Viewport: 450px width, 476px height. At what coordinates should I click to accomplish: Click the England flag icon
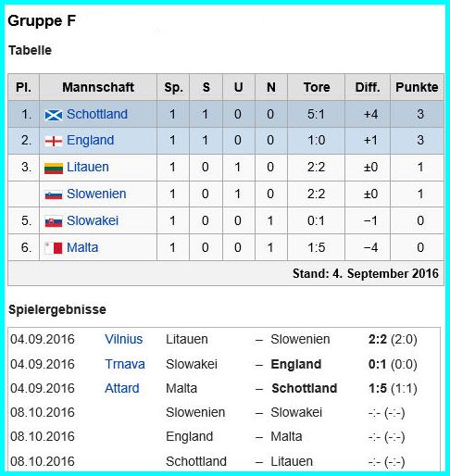click(54, 141)
